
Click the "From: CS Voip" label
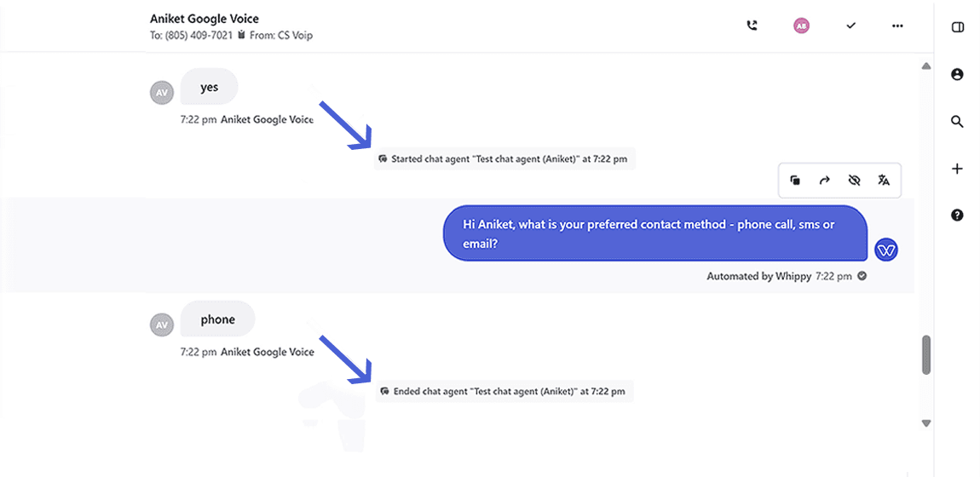tap(281, 36)
